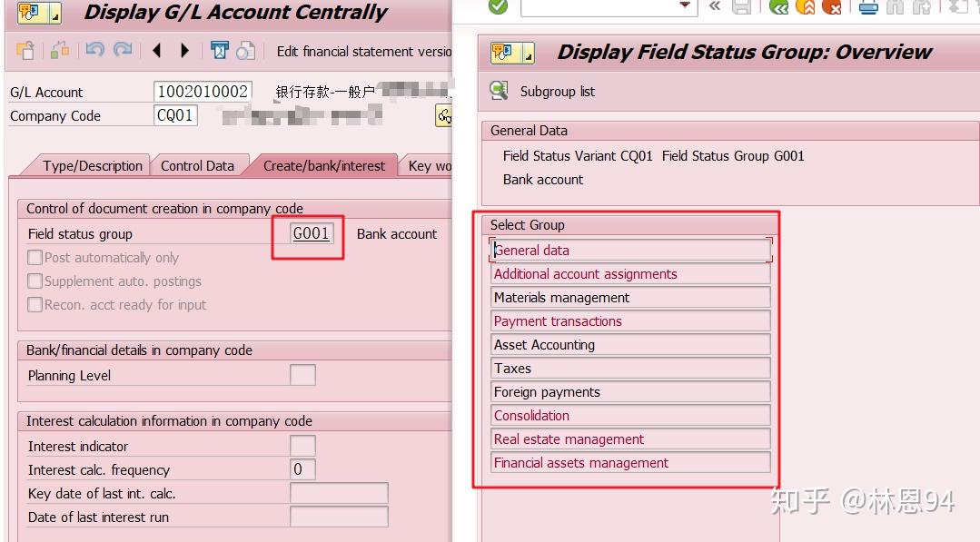Viewport: 980px width, 542px height.
Task: Click the green Back arrow icon
Action: point(779,7)
